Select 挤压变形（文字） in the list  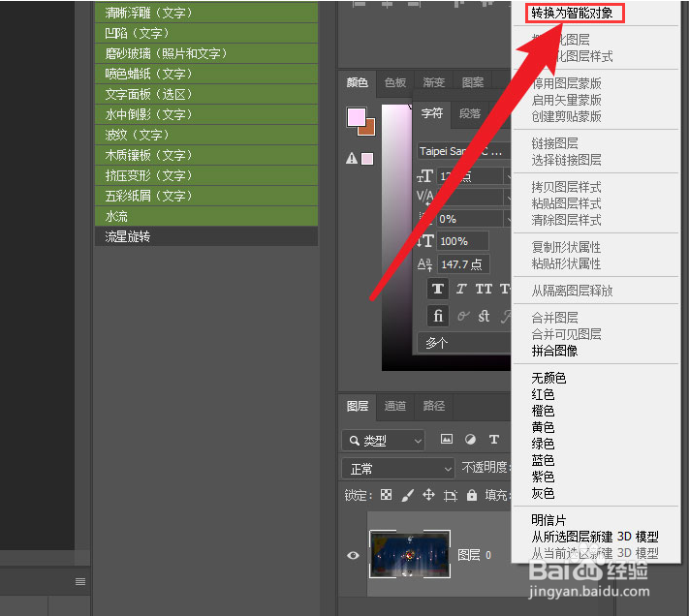(206, 175)
